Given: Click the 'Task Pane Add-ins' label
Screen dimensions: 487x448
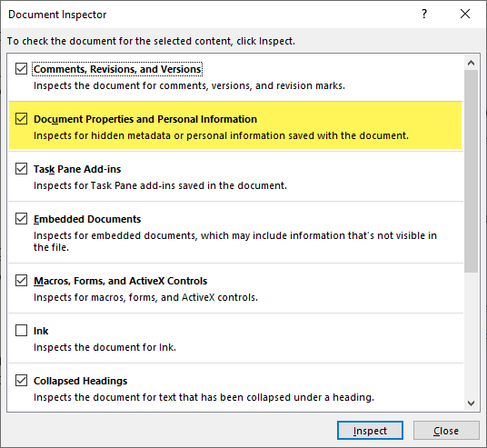Looking at the screenshot, I should (77, 169).
